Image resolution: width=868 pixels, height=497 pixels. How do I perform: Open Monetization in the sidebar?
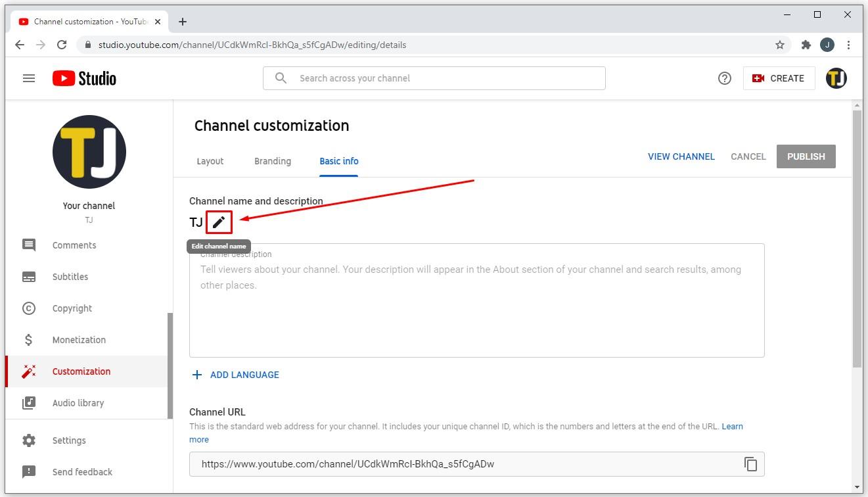coord(79,340)
